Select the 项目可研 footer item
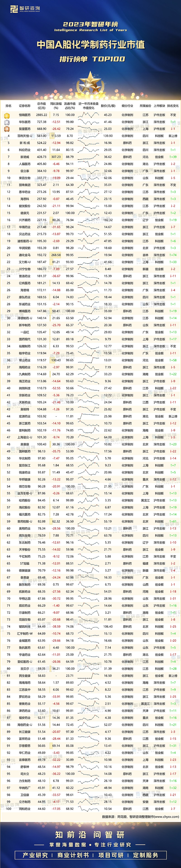 click(111, 855)
